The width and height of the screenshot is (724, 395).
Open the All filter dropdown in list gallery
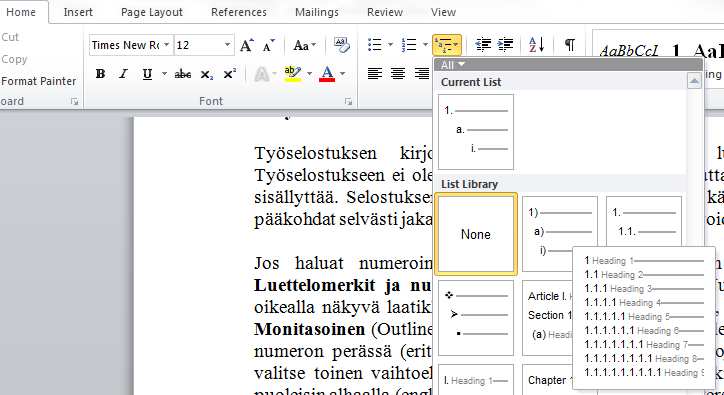[452, 65]
